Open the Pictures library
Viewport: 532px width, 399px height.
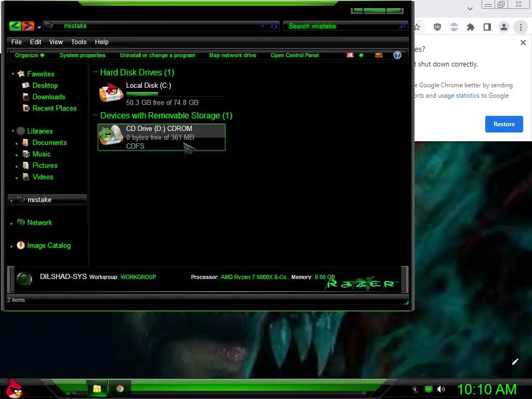[x=45, y=165]
